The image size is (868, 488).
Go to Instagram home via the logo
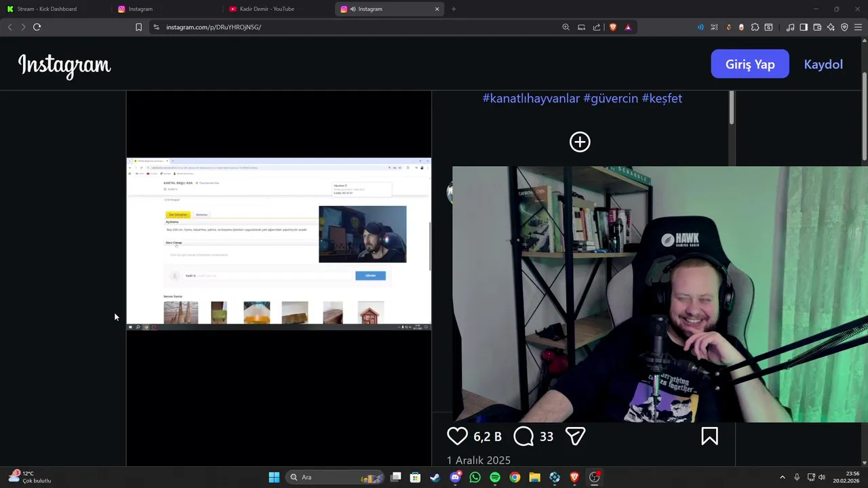(64, 65)
